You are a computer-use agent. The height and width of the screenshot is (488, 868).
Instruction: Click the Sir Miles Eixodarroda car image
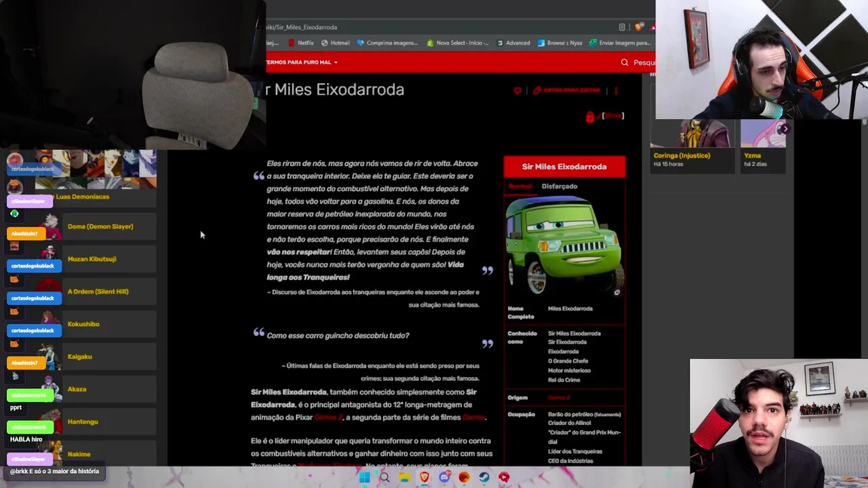pyautogui.click(x=563, y=245)
